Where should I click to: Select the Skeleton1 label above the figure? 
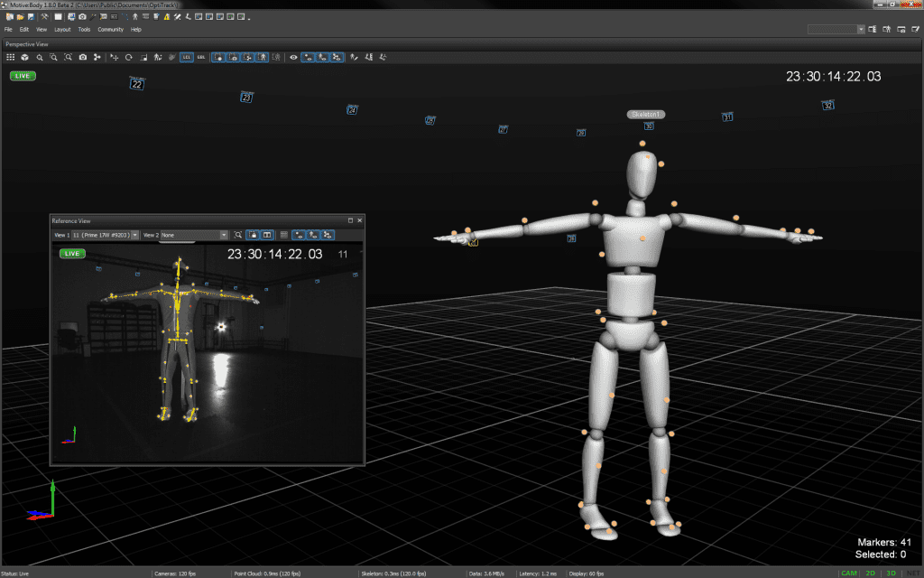646,115
